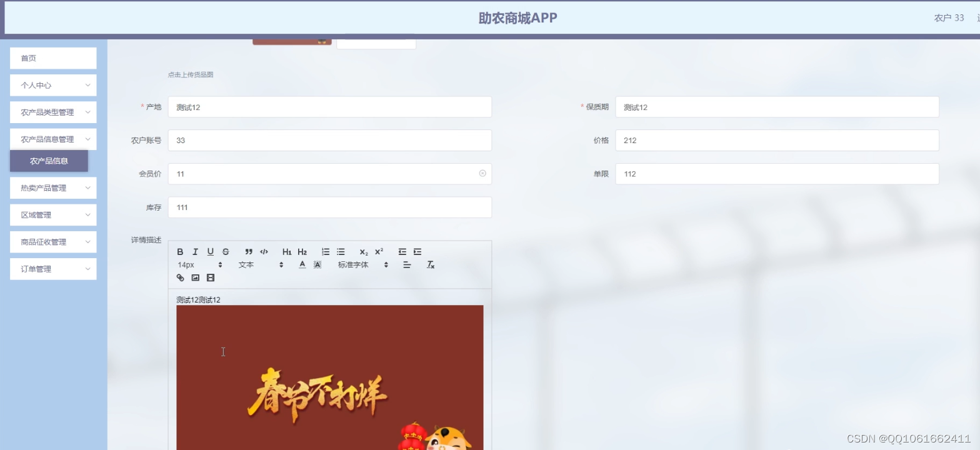
Task: Click into the 单限 input field
Action: coord(777,174)
